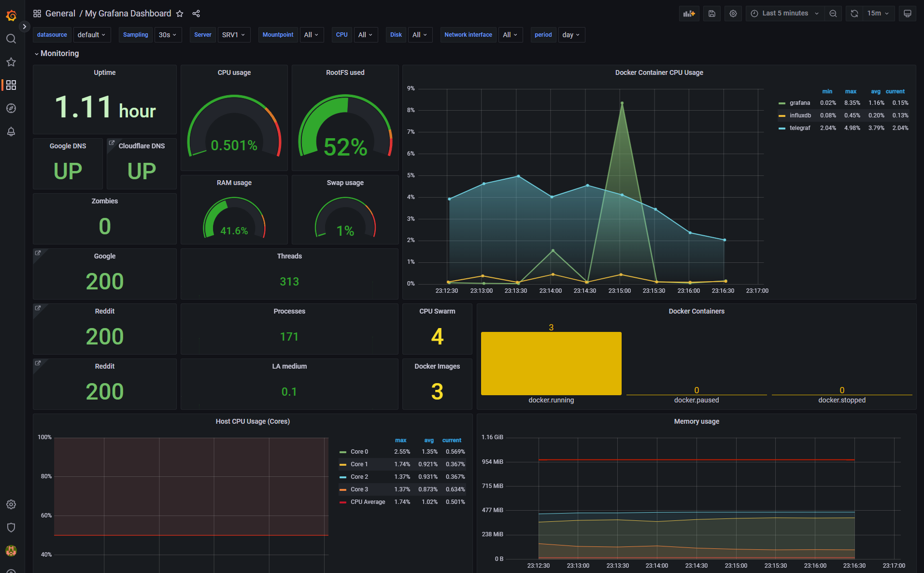Image resolution: width=924 pixels, height=573 pixels.
Task: Open the Sampling interval dropdown showing 30s
Action: [168, 34]
